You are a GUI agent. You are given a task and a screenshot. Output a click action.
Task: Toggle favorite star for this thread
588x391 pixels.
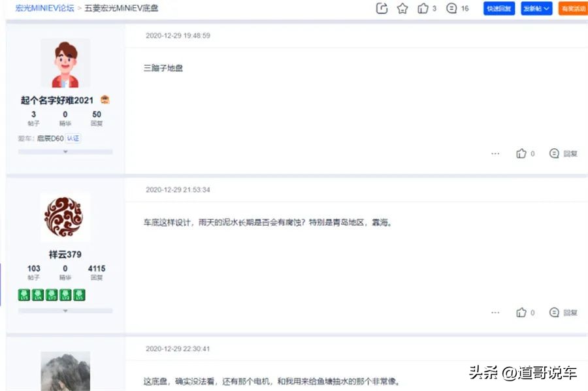402,9
